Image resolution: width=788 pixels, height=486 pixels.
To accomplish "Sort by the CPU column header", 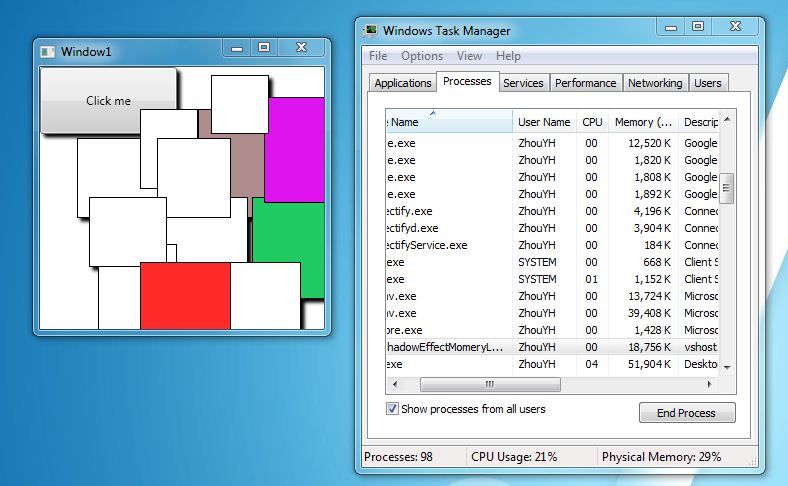I will pos(593,122).
